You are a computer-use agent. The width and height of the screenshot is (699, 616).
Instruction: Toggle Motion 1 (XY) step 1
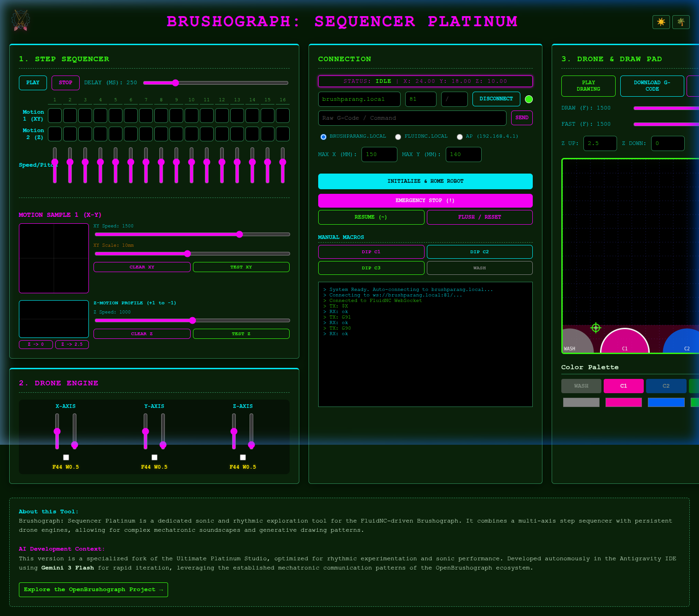coord(55,116)
